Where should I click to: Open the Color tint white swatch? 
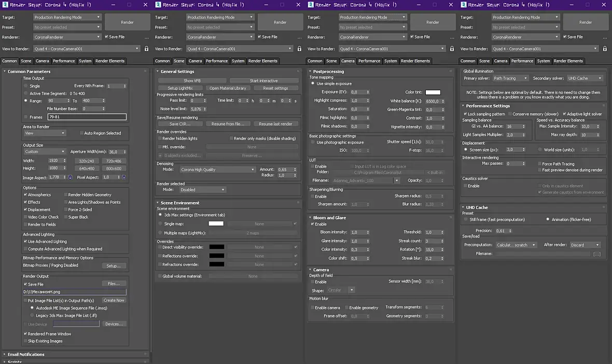pos(433,92)
